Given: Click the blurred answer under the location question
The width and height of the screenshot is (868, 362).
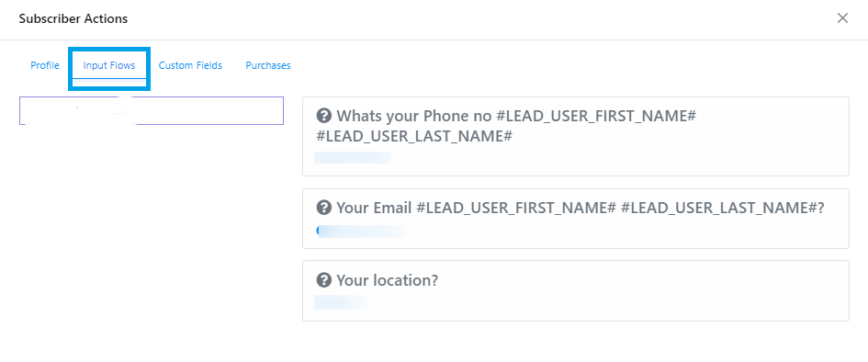Looking at the screenshot, I should (x=342, y=301).
